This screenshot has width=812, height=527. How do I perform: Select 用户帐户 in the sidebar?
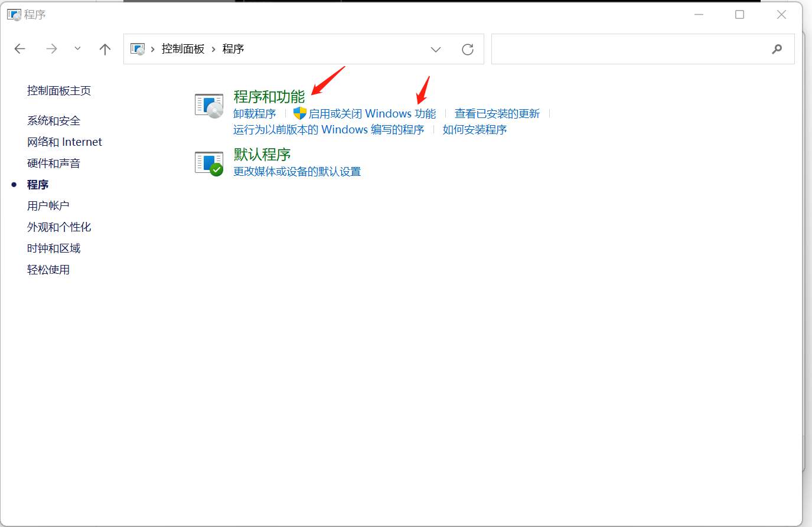coord(48,206)
